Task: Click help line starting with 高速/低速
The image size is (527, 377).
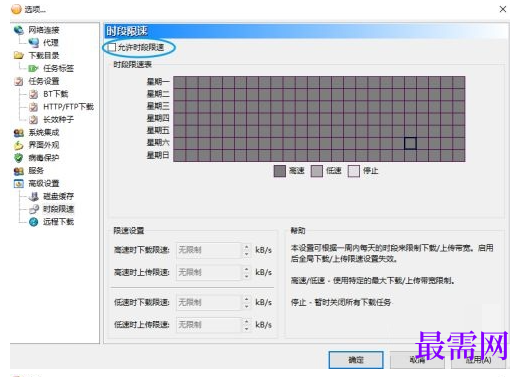Action: (x=373, y=281)
